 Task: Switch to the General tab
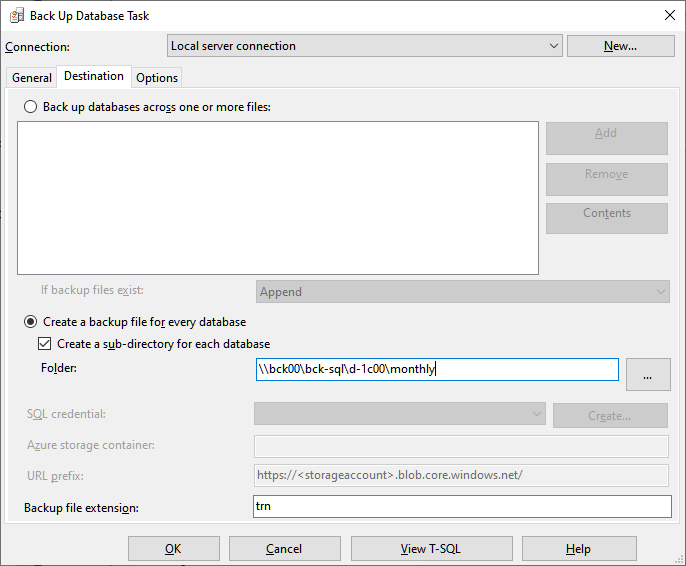pyautogui.click(x=32, y=78)
